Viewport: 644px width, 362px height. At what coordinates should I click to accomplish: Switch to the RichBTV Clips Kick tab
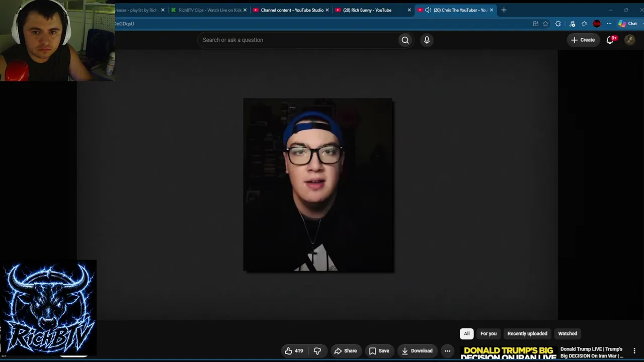coord(209,10)
